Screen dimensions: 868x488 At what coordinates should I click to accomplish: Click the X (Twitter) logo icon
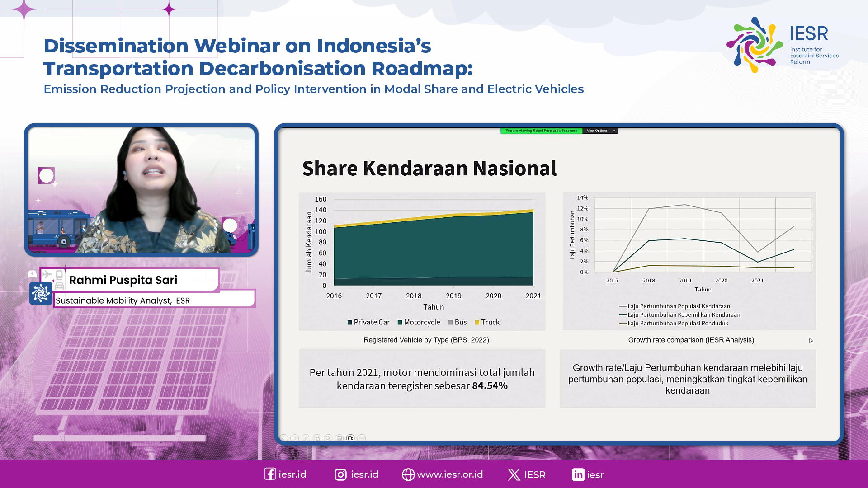tap(514, 474)
